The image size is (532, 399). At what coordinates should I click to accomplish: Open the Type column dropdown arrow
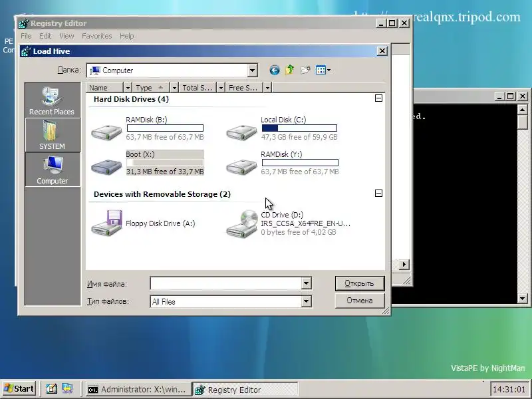(x=174, y=88)
